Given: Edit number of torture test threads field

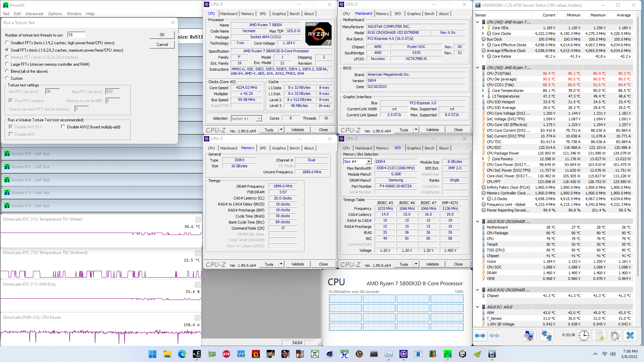Looking at the screenshot, I should click(76, 35).
